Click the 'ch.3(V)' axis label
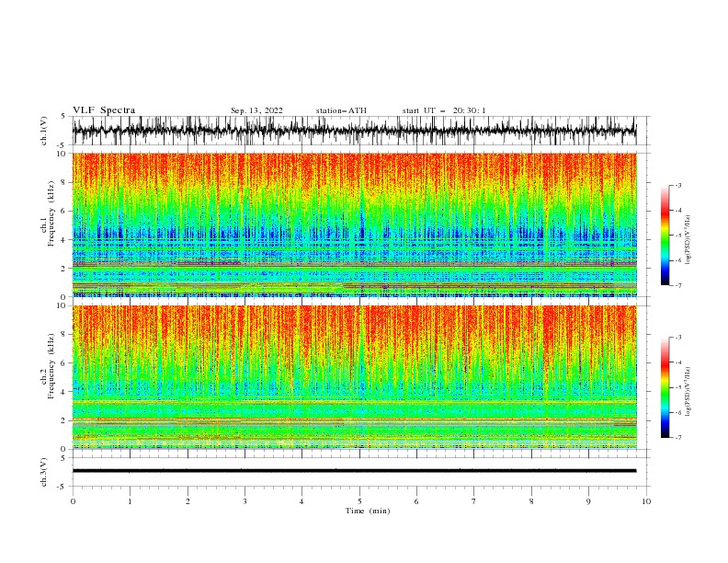This screenshot has width=728, height=563. 44,472
